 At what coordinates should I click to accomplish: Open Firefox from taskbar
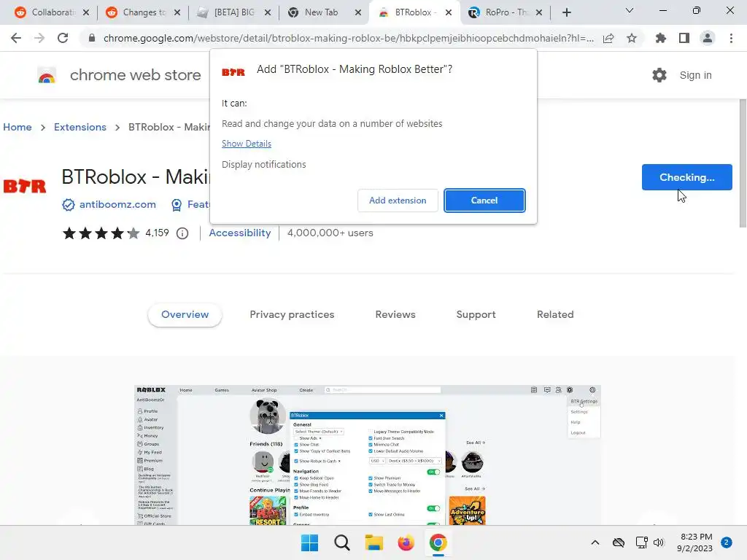click(406, 542)
